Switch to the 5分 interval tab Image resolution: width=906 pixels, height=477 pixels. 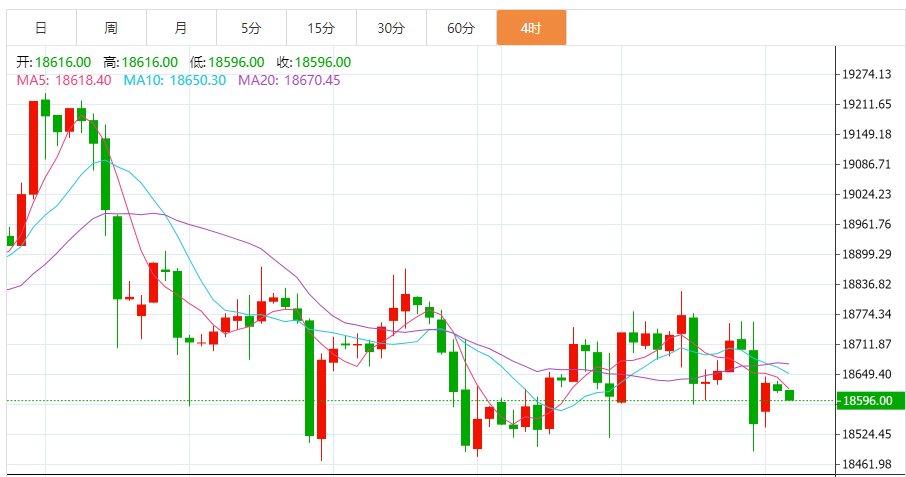[251, 28]
